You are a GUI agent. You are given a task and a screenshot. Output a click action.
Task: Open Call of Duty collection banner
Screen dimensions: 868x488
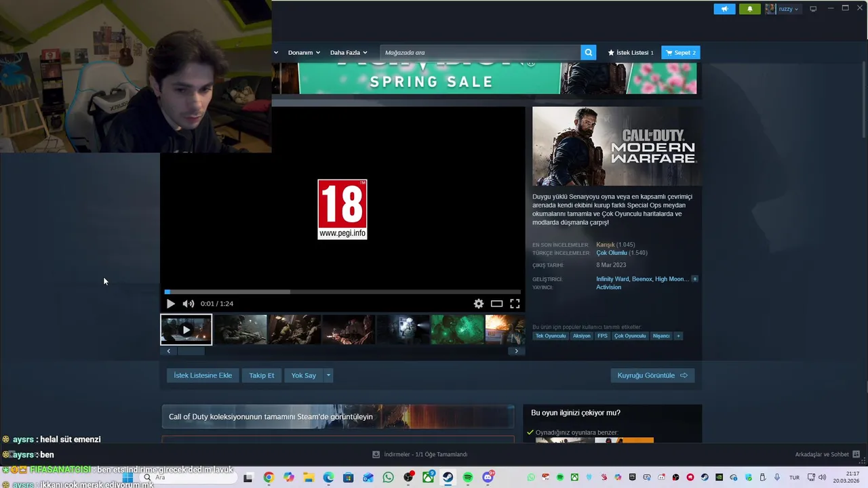click(x=338, y=417)
